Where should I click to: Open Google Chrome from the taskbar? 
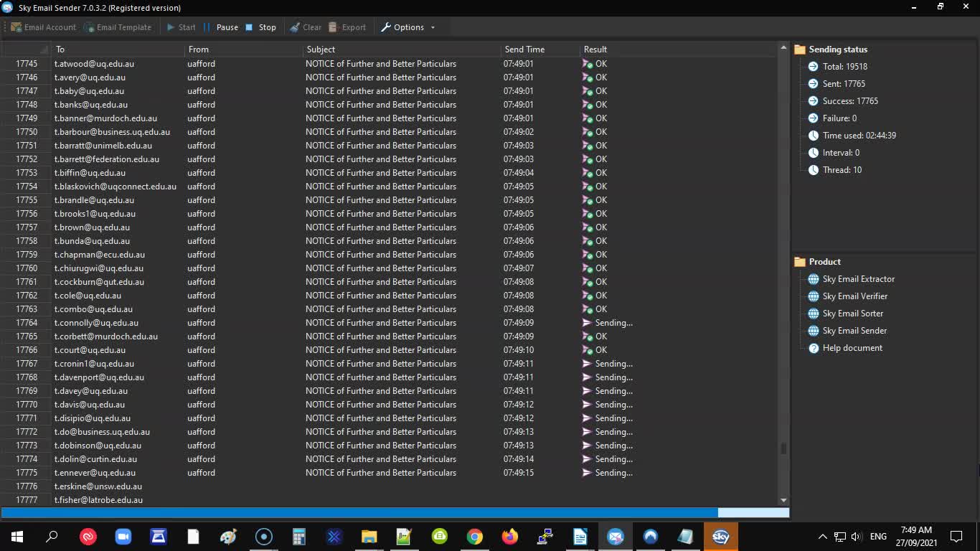474,536
